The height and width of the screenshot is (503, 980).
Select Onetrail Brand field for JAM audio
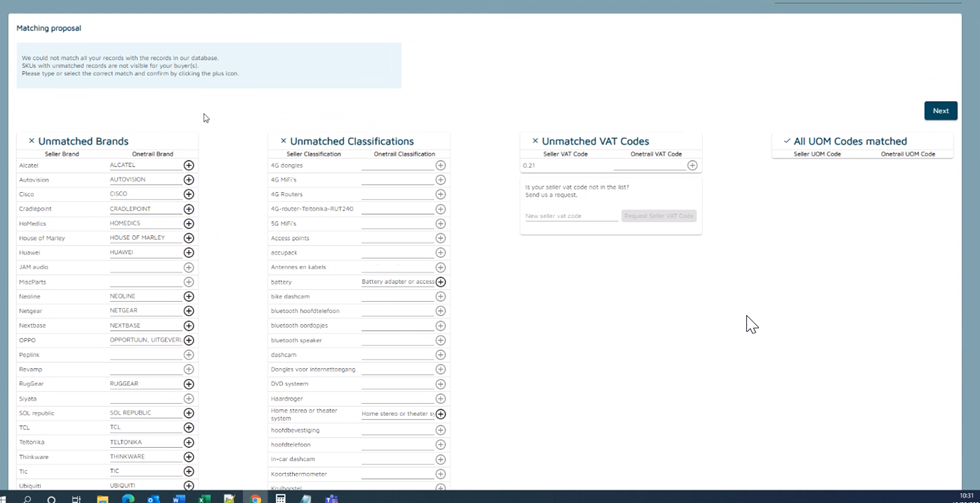coord(145,268)
